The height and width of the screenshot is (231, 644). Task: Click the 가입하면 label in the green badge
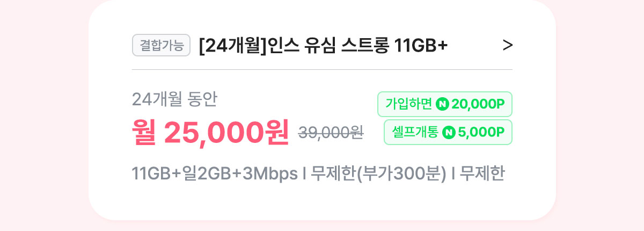tap(409, 104)
